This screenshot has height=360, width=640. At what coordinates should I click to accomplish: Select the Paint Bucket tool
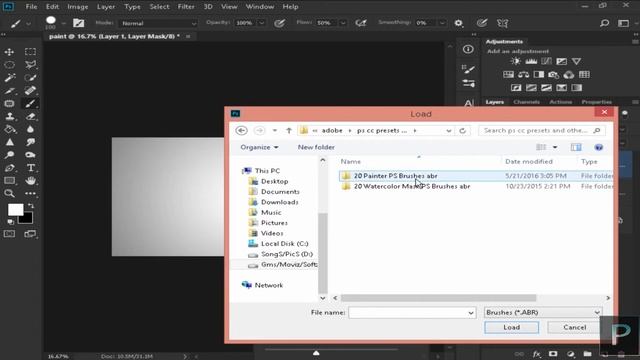point(9,129)
